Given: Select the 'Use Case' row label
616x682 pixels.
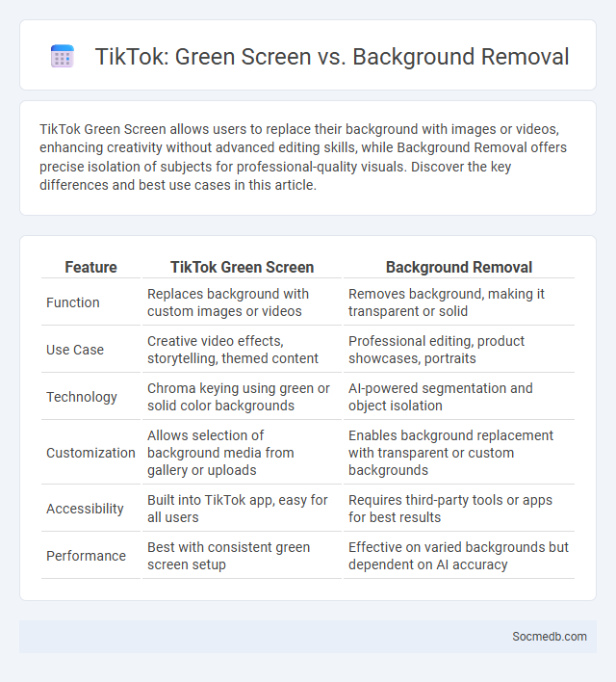Looking at the screenshot, I should [75, 350].
